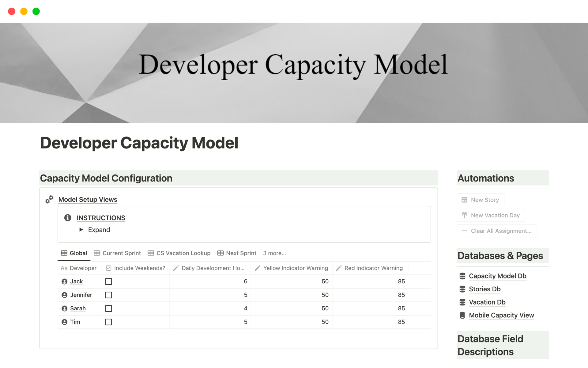This screenshot has width=588, height=368.
Task: Click the Capacity Model Db icon
Action: (x=463, y=276)
